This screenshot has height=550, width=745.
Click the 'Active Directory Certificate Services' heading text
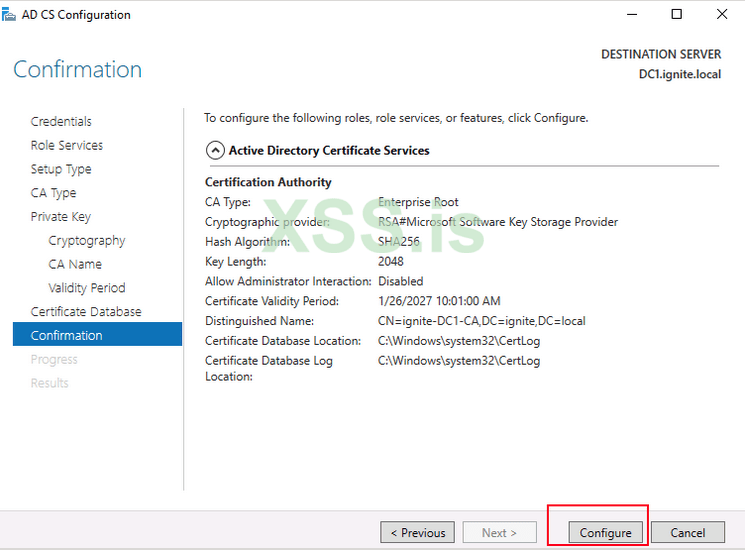pos(329,151)
